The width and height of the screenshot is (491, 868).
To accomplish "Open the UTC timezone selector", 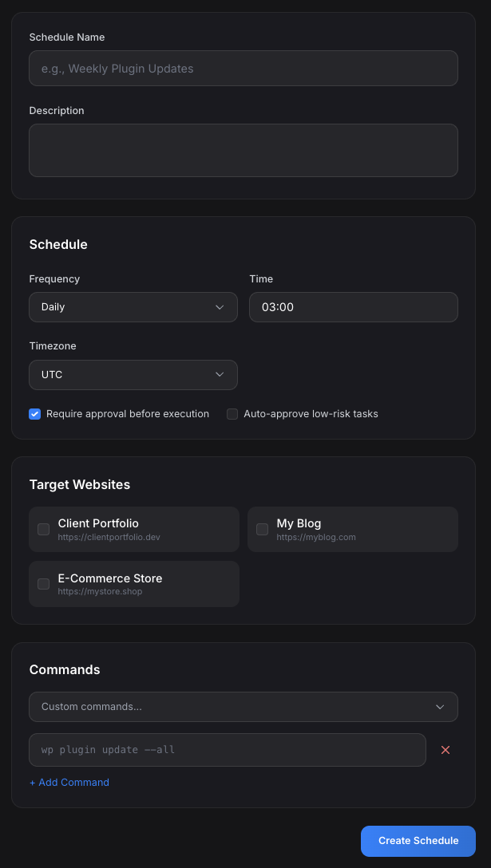I will (x=133, y=375).
